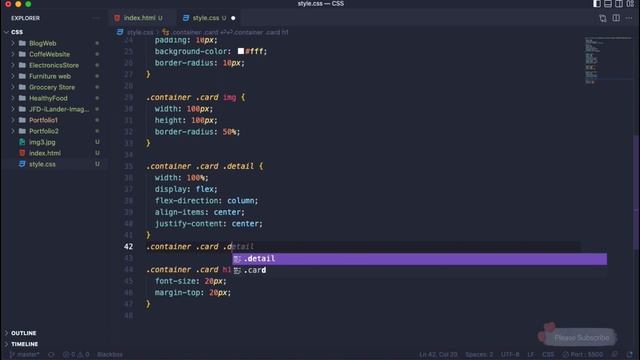Split the editor to the right

point(616,18)
